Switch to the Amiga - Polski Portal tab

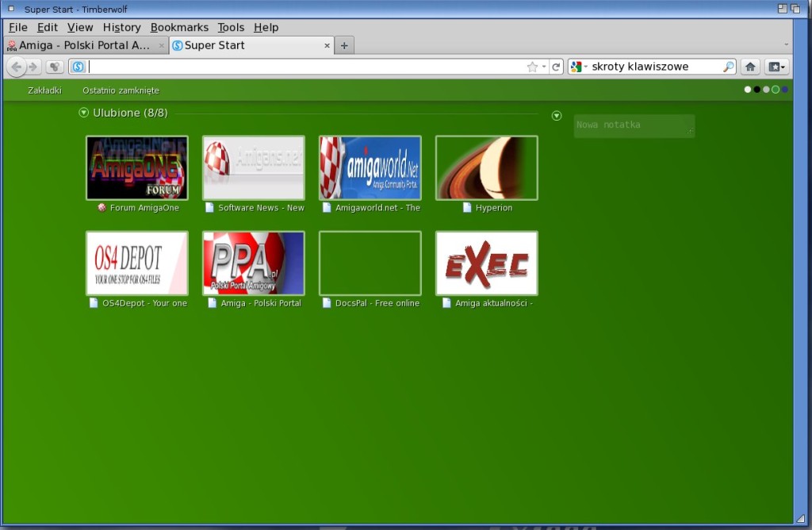[x=86, y=45]
